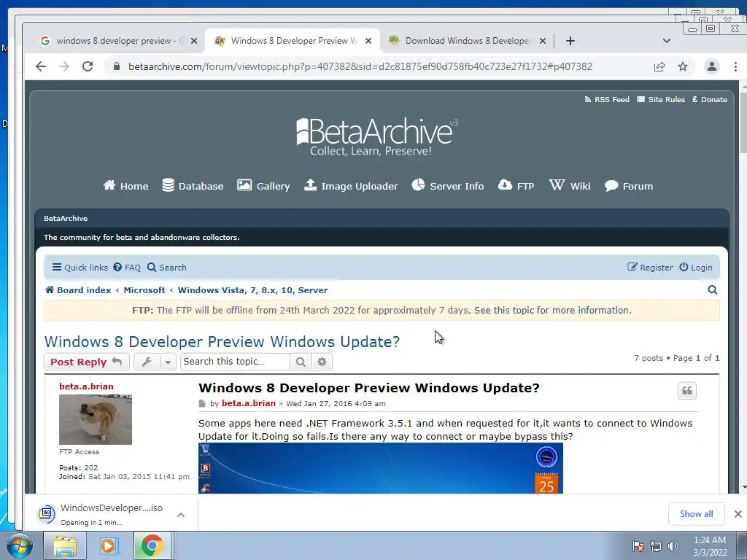This screenshot has width=747, height=560.
Task: Go back with the browser back arrow
Action: coord(41,66)
